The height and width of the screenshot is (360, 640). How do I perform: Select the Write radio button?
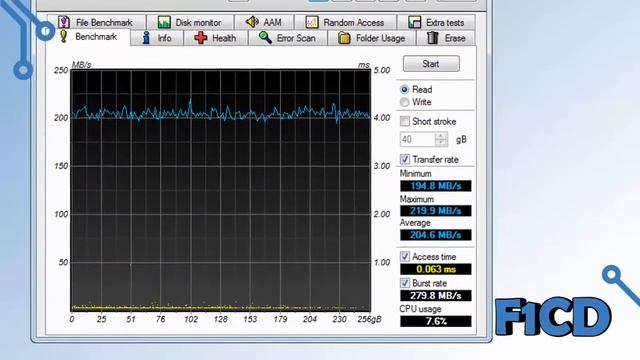point(404,102)
